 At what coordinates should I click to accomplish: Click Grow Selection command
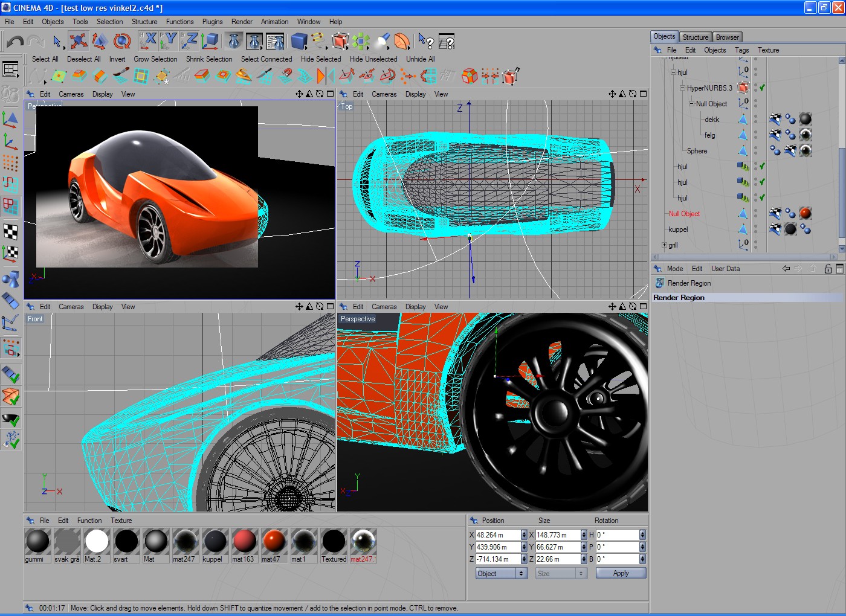(x=155, y=59)
